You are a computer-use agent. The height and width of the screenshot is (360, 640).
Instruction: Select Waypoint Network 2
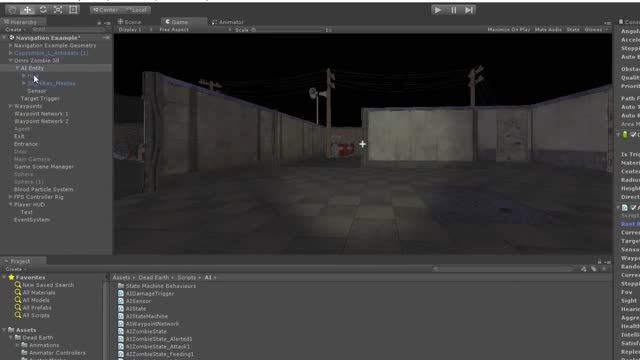41,121
